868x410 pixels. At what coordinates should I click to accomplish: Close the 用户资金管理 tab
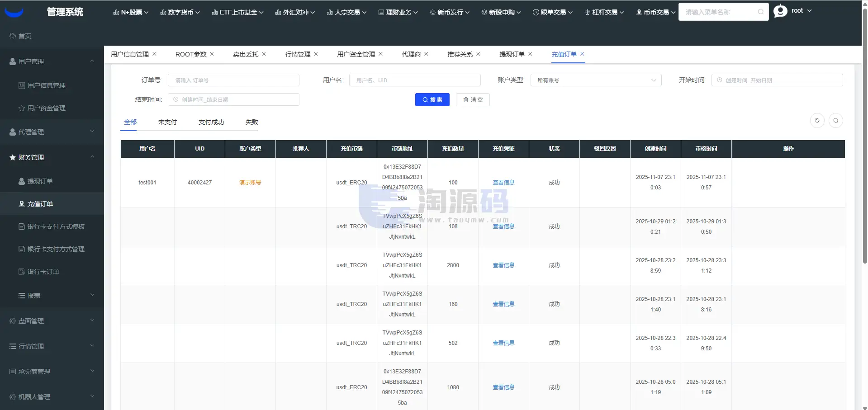pos(380,54)
